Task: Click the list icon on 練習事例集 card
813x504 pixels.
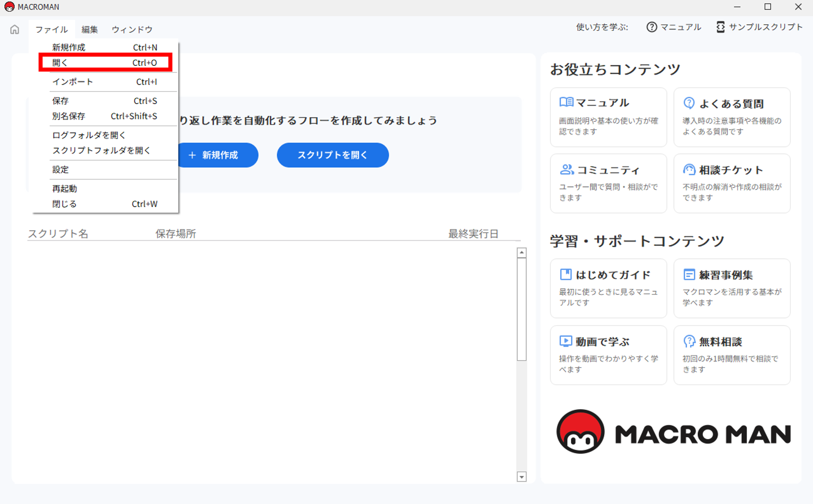Action: point(689,275)
